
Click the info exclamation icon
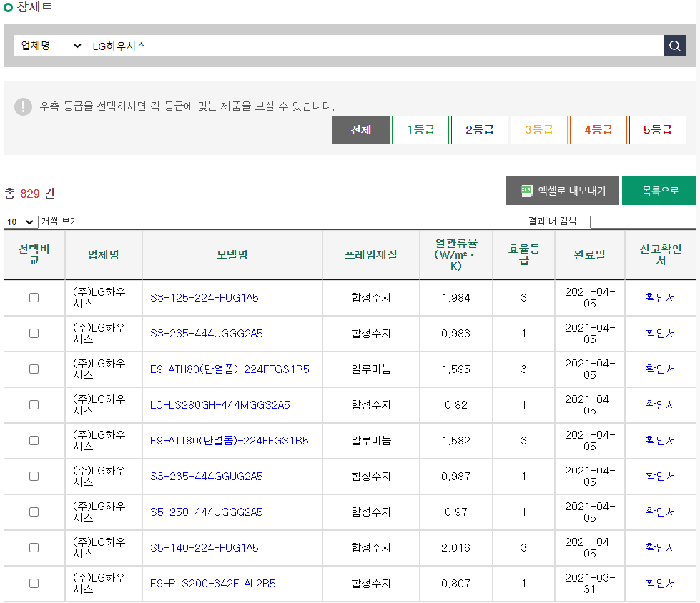click(x=23, y=106)
